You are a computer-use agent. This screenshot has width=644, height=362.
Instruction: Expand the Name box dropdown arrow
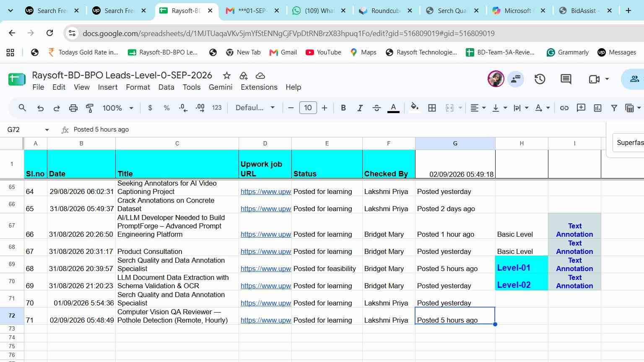click(x=47, y=130)
